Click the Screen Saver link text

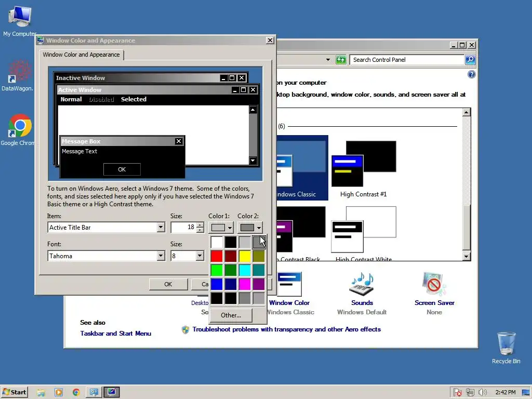tap(434, 303)
